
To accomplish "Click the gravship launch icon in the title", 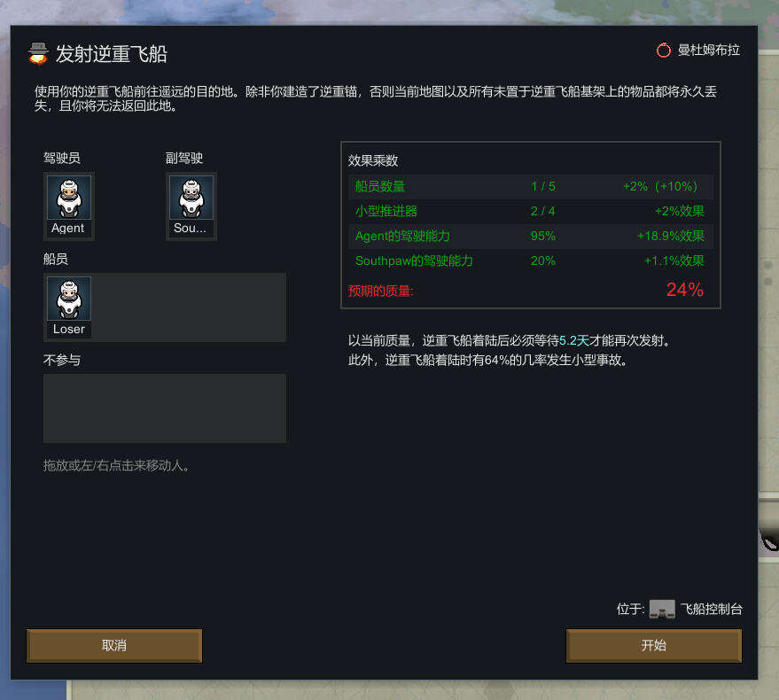I will (x=38, y=54).
